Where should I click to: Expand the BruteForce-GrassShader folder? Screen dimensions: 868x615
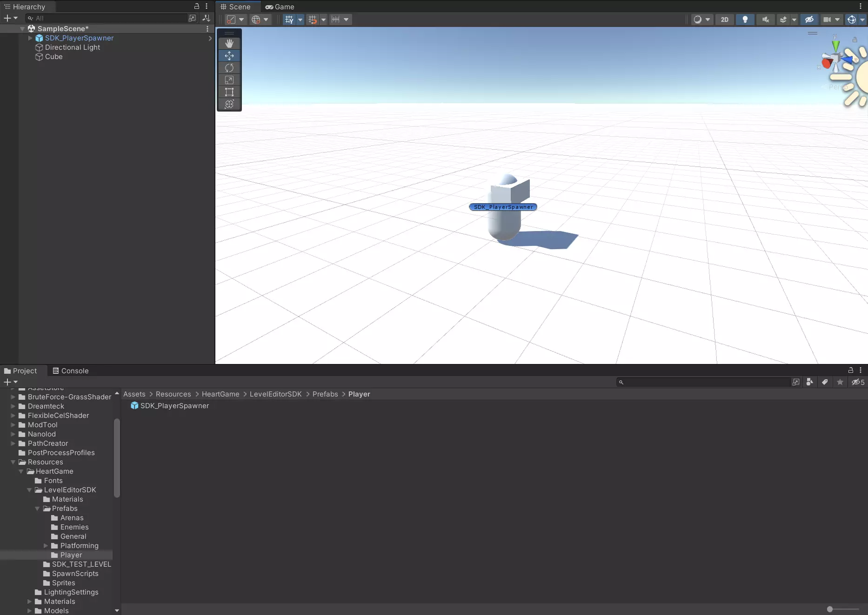(x=13, y=397)
